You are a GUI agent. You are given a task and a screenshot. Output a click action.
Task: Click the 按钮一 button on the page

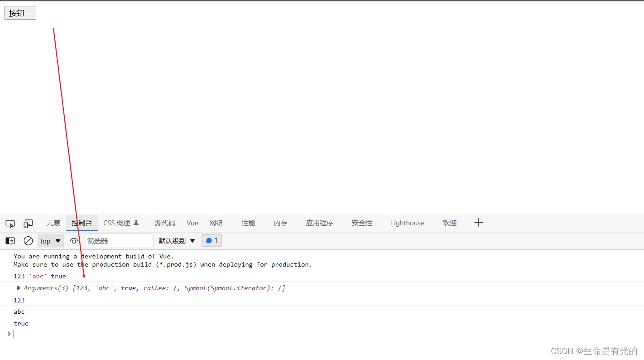coord(20,13)
